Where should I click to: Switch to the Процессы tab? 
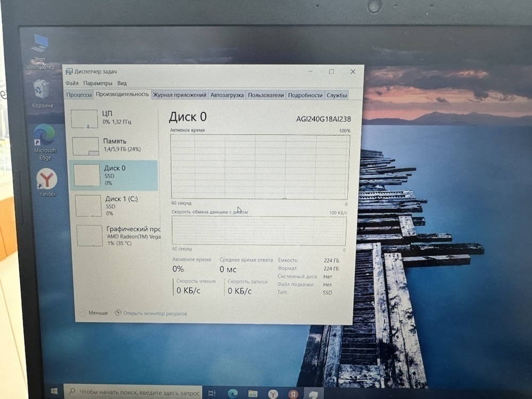pyautogui.click(x=79, y=95)
